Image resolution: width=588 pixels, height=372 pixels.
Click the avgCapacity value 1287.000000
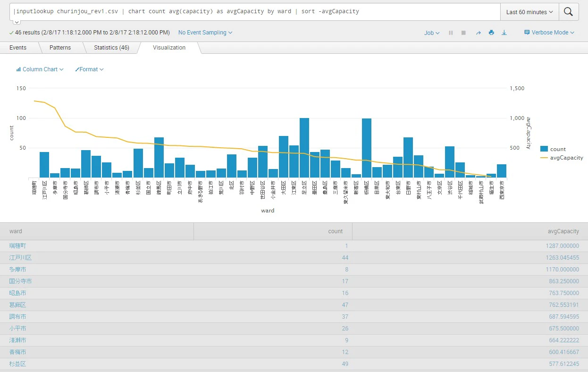click(x=563, y=246)
